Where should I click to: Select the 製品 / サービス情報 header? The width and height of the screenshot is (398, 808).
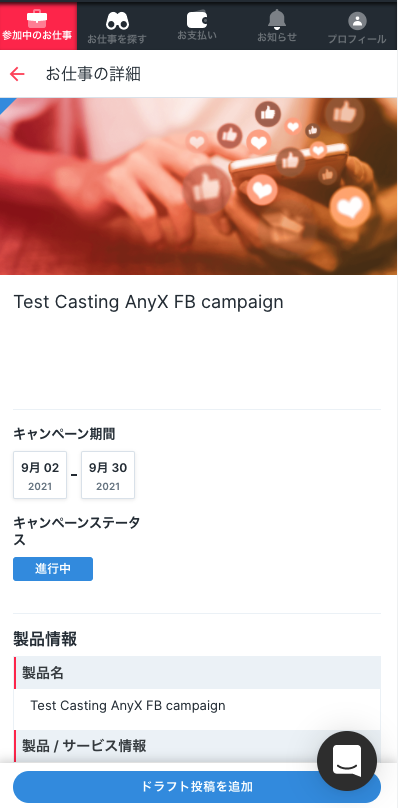click(x=197, y=745)
